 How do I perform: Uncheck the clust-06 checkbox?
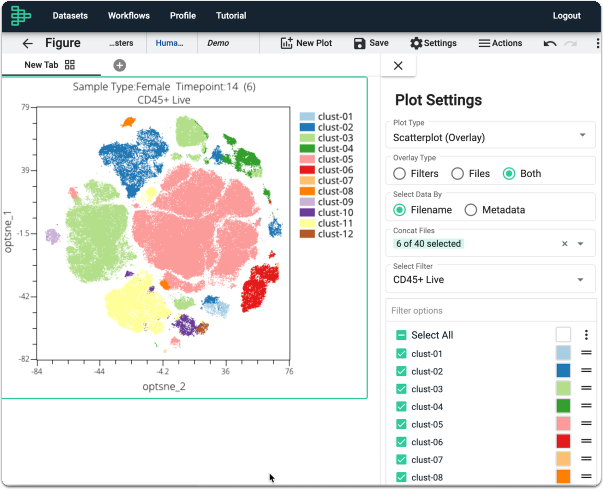(401, 442)
